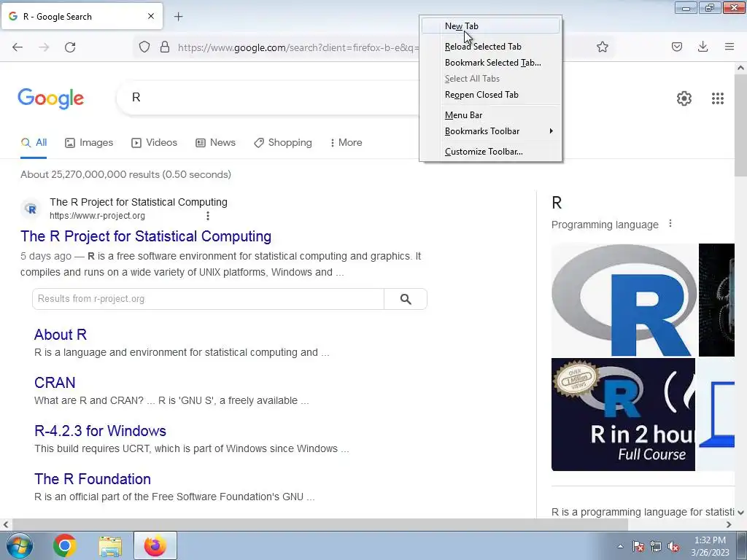Image resolution: width=747 pixels, height=560 pixels.
Task: Click the vertical scrollbar thumb
Action: [740, 125]
